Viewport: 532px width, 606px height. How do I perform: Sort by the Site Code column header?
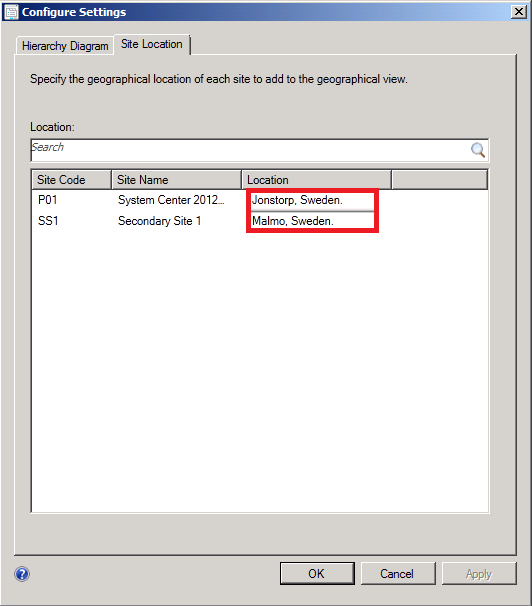(71, 180)
